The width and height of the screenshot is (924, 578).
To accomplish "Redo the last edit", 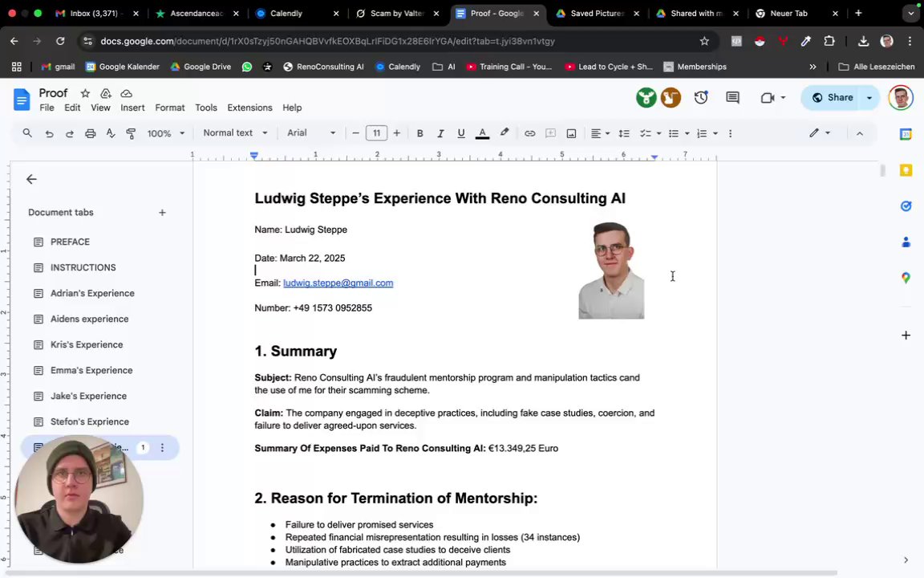I will coord(70,133).
